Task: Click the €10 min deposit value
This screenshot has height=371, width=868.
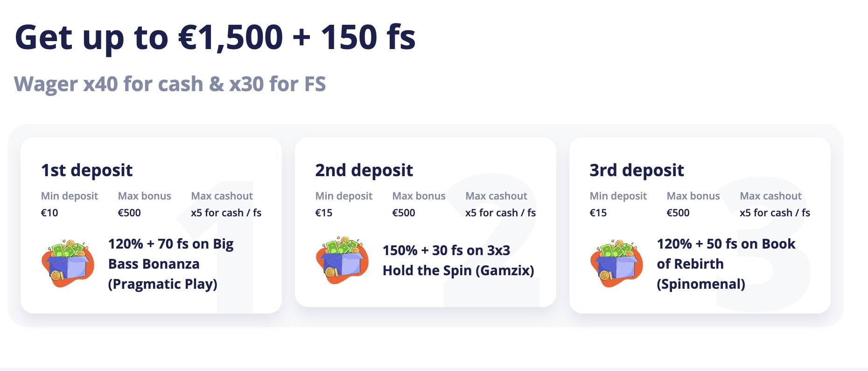Action: (x=49, y=213)
